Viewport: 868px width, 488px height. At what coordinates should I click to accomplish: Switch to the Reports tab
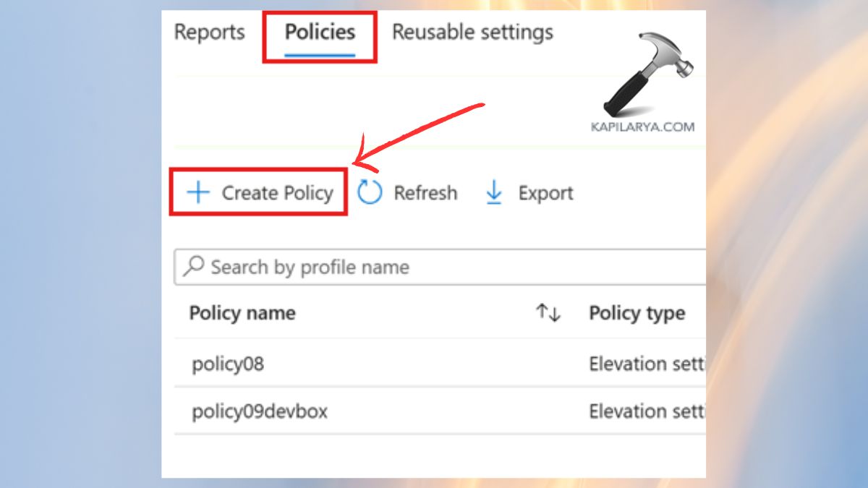click(x=209, y=32)
